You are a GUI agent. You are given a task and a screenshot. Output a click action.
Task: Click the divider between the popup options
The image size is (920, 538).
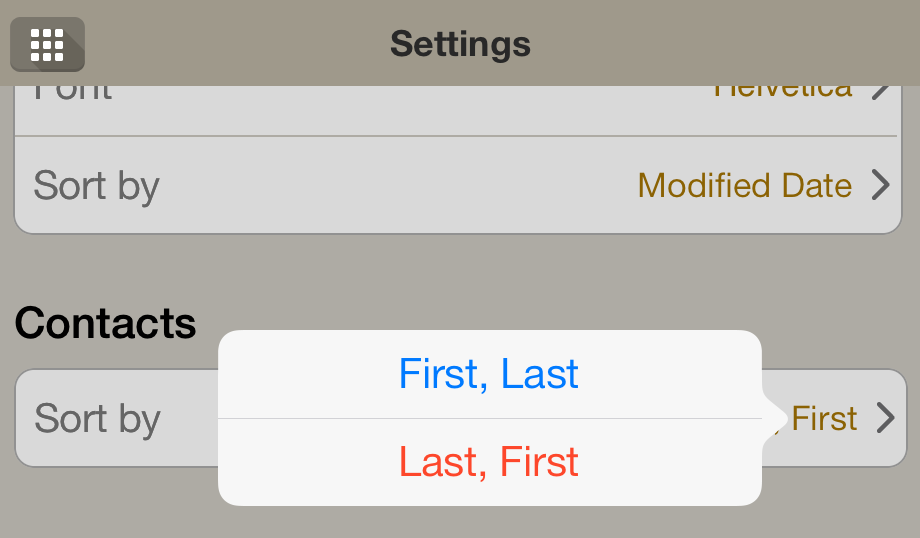(490, 418)
